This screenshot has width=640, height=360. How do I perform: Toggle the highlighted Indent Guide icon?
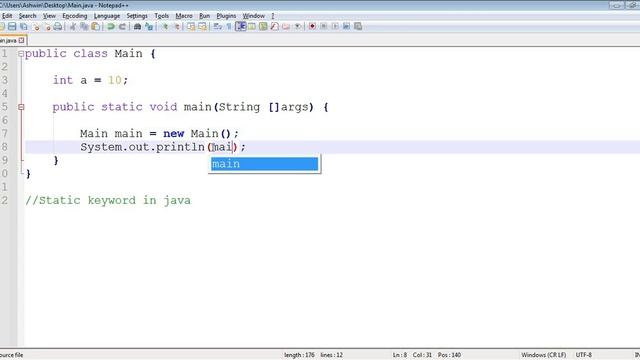click(240, 27)
